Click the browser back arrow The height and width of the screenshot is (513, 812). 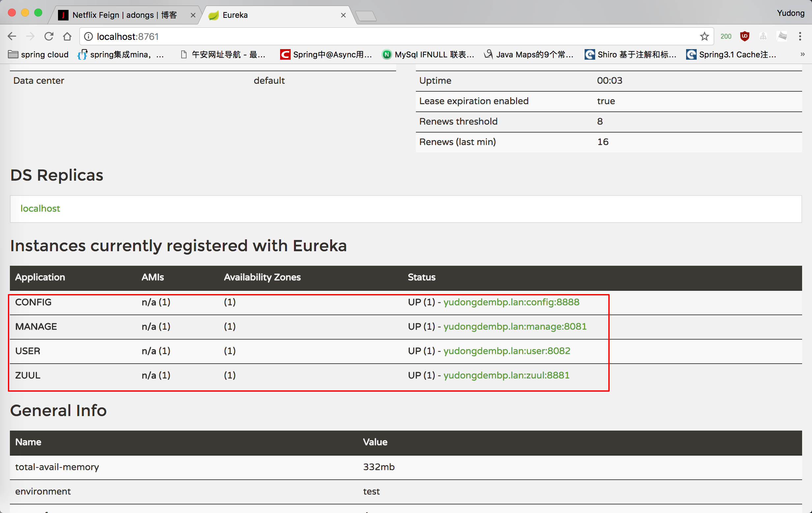pyautogui.click(x=12, y=36)
